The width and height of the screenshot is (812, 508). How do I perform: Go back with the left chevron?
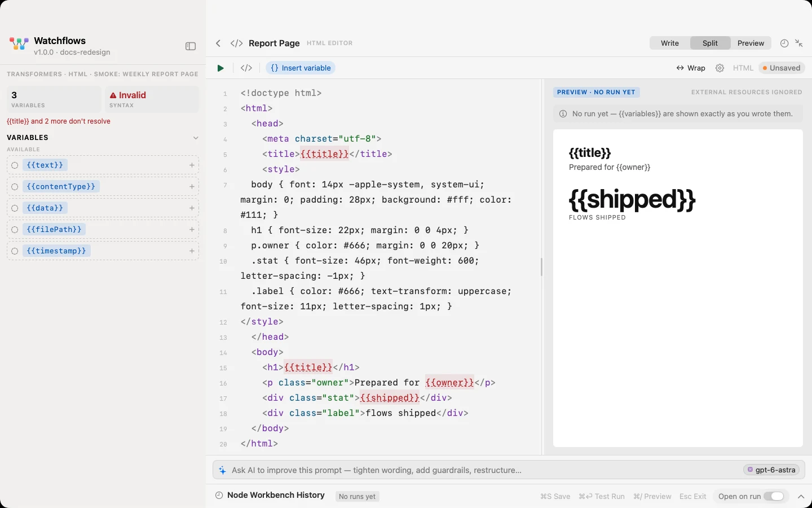pos(218,43)
